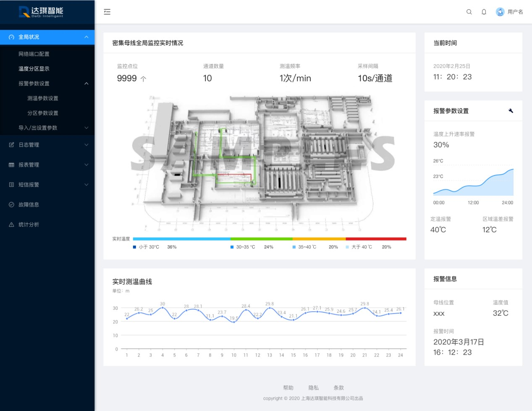Expand the 导入/出设置参数 submenu
The height and width of the screenshot is (411, 532).
[86, 128]
